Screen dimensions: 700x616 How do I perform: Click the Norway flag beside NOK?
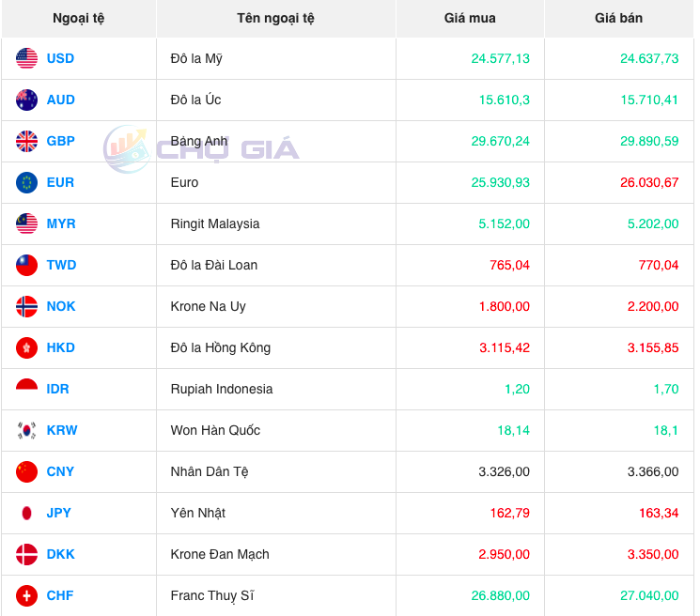pos(26,306)
